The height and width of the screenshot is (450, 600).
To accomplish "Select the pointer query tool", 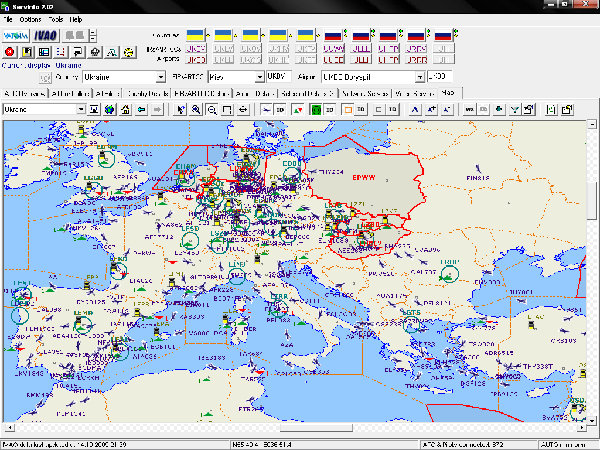I will (180, 109).
